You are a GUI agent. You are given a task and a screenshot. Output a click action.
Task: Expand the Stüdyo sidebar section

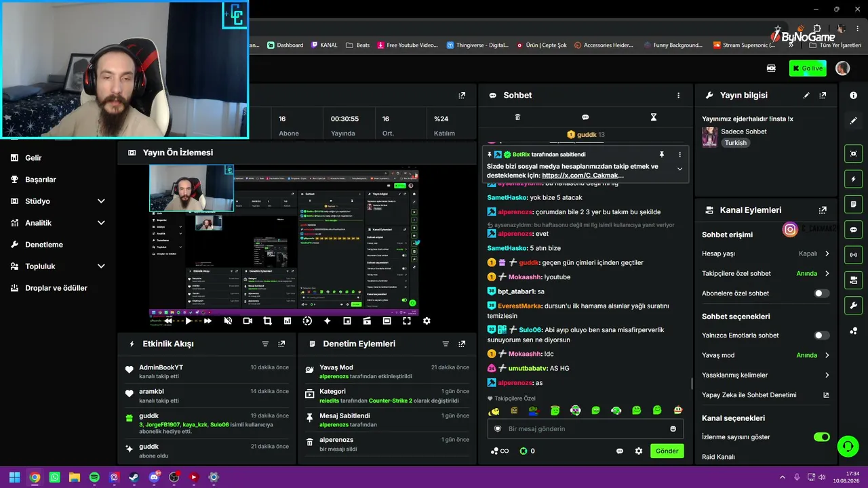coord(101,201)
